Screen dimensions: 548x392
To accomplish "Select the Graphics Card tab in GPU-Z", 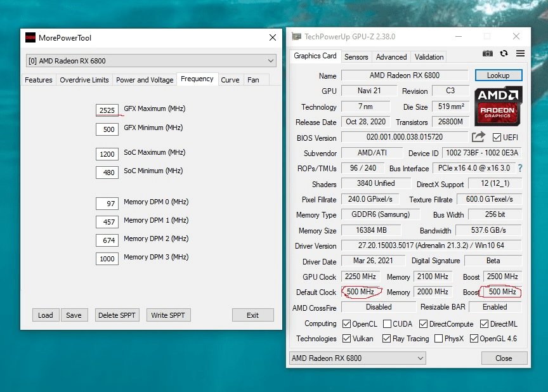I will 315,56.
